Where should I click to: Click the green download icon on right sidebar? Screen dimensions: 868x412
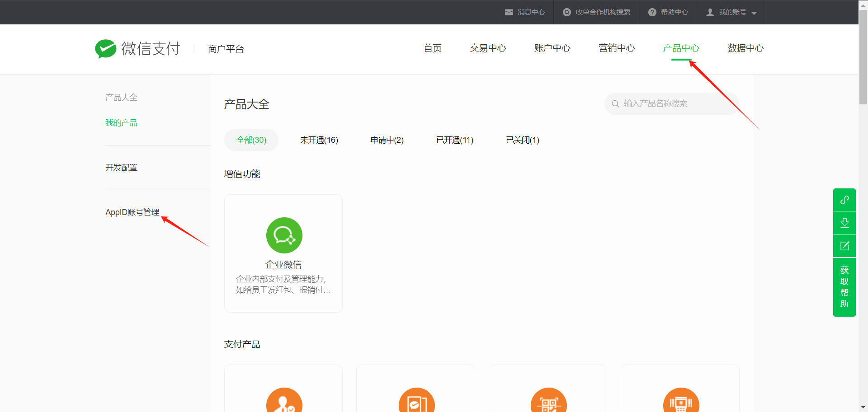pos(844,223)
